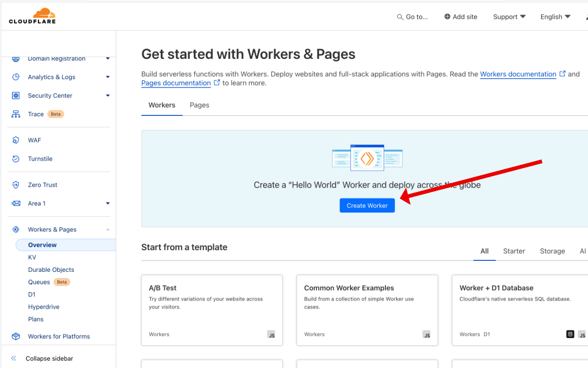Screen dimensions: 588x368
Task: Open the Common Worker Examples template card
Action: point(367,310)
